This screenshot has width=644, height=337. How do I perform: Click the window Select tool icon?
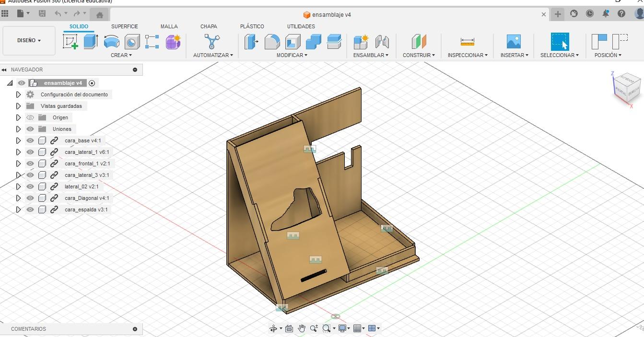pyautogui.click(x=560, y=41)
